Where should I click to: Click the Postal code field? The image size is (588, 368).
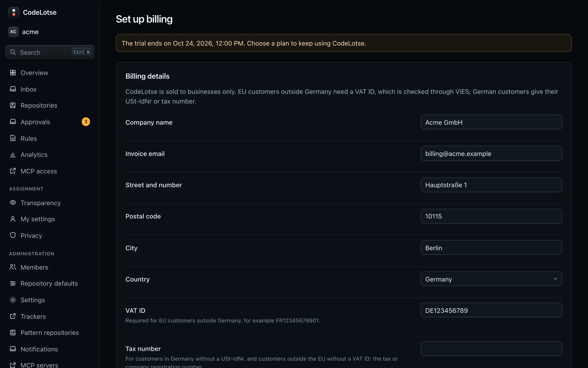point(491,216)
